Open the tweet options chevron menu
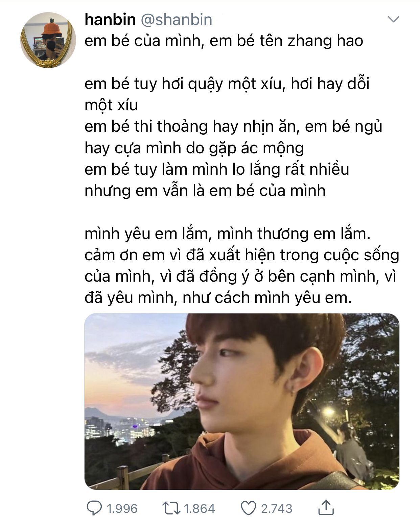This screenshot has width=420, height=525. pyautogui.click(x=393, y=19)
